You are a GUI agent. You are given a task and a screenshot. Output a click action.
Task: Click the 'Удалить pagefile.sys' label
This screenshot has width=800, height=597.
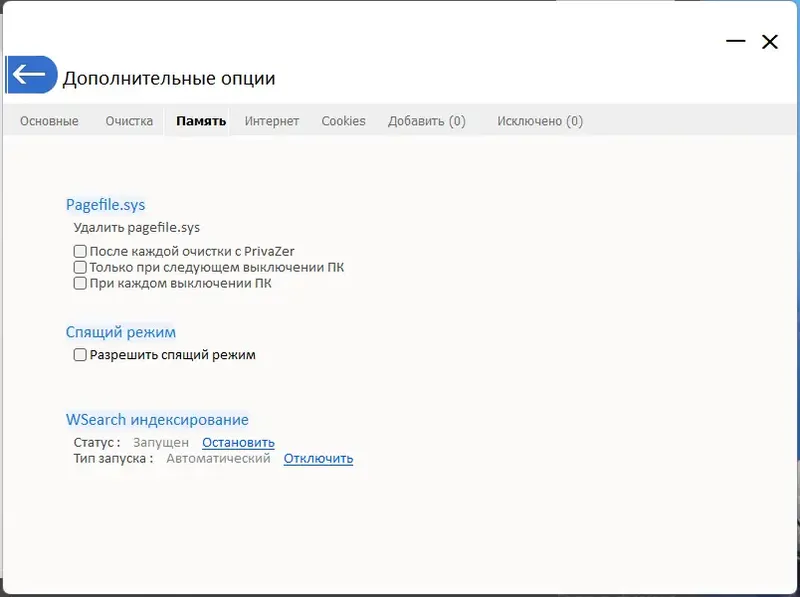(140, 227)
